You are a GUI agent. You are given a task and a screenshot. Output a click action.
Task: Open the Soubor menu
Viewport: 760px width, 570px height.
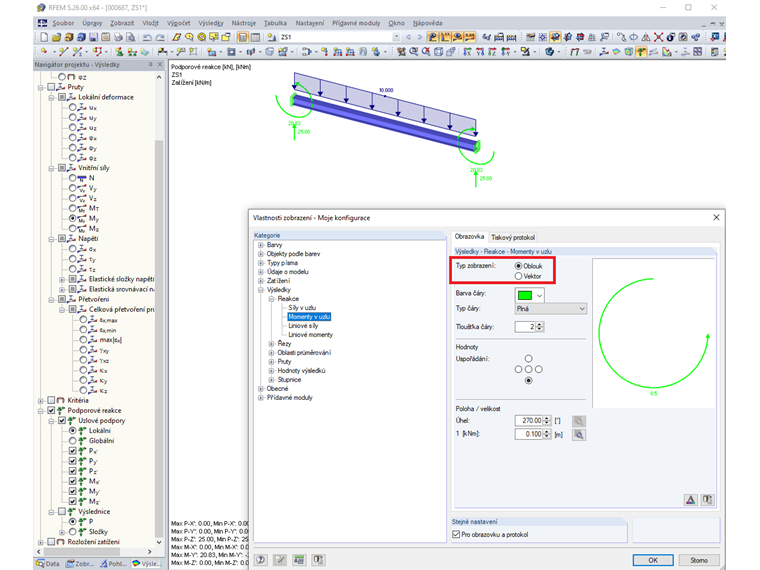[63, 23]
